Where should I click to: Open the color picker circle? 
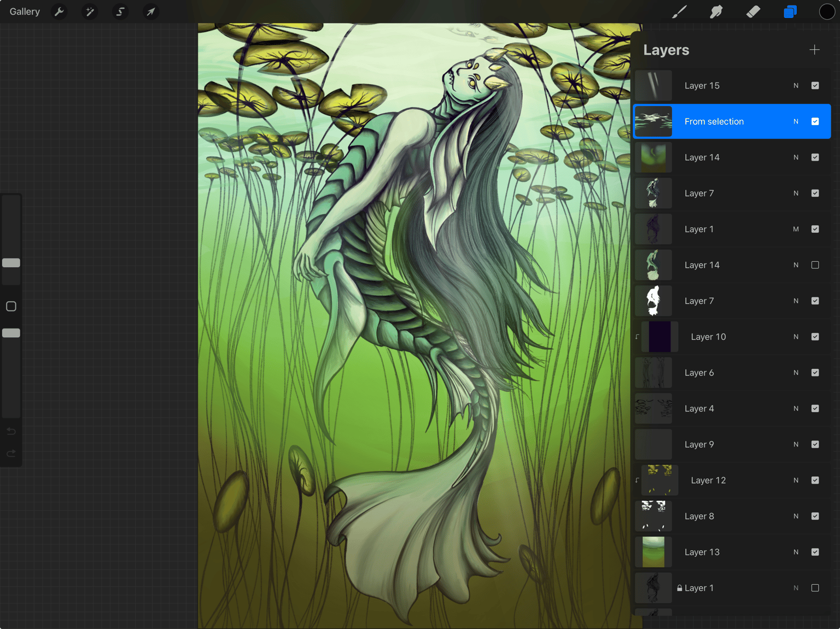click(827, 11)
